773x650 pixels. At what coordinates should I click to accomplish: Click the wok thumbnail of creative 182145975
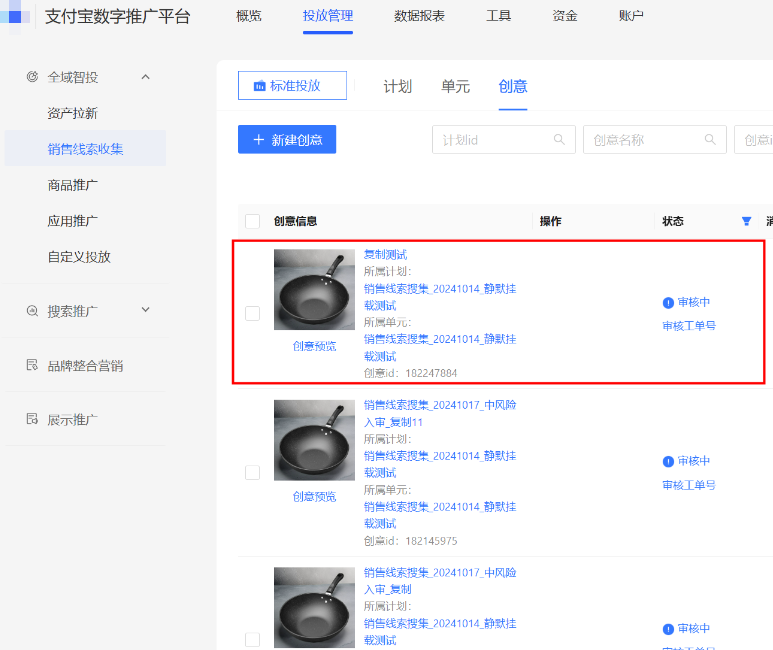pyautogui.click(x=314, y=440)
